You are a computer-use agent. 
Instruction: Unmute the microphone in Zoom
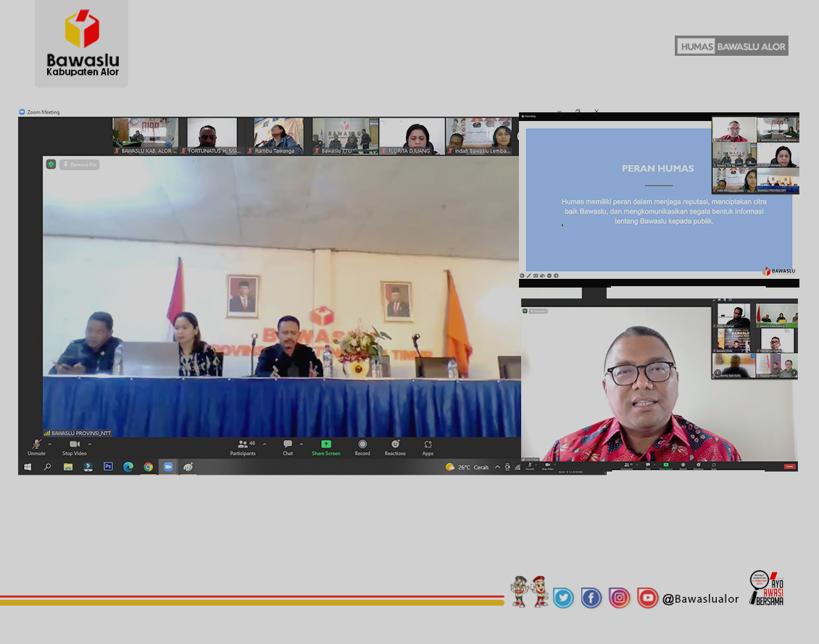36,447
